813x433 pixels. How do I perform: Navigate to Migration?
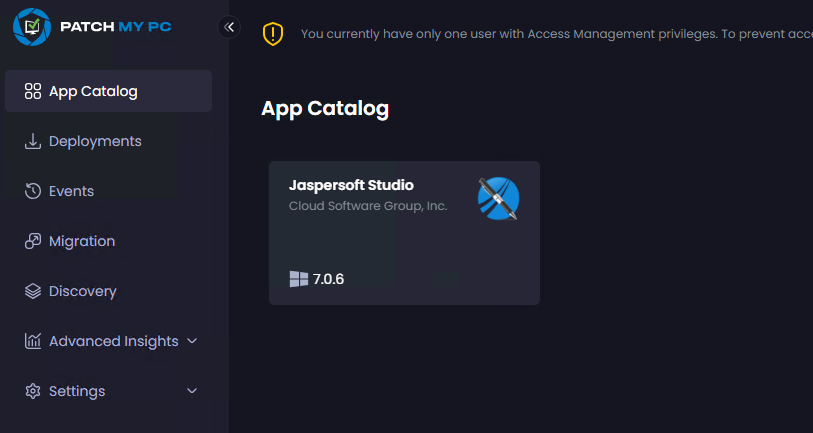tap(108, 241)
